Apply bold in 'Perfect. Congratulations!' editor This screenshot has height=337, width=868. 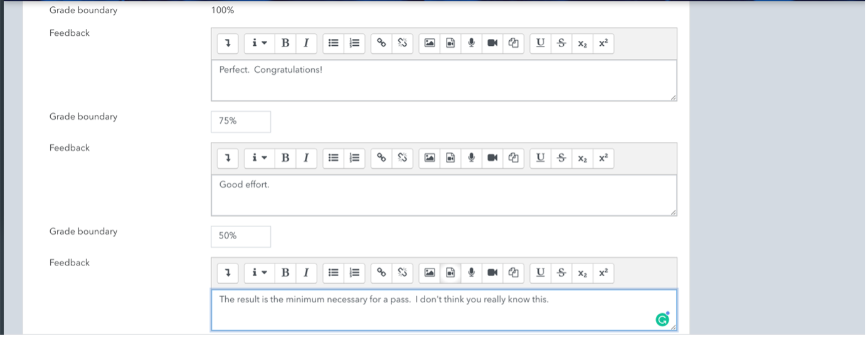point(285,43)
